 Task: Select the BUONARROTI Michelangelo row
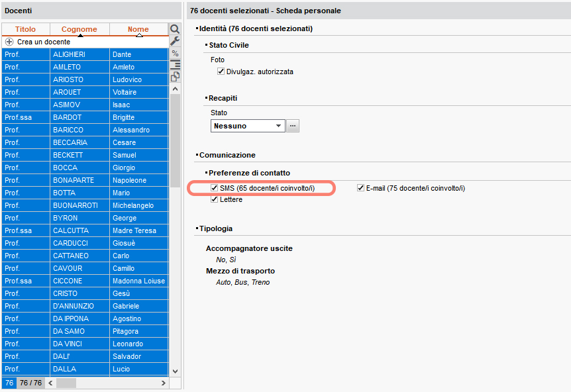point(85,205)
